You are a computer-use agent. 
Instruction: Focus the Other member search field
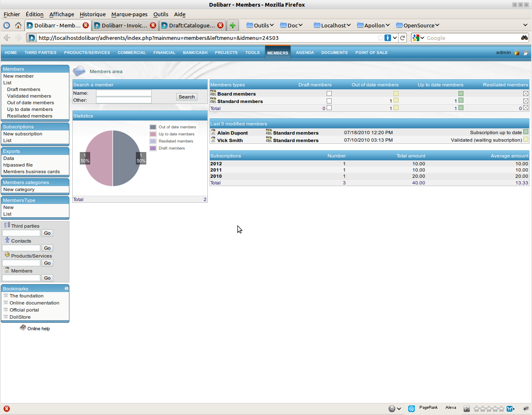click(124, 100)
